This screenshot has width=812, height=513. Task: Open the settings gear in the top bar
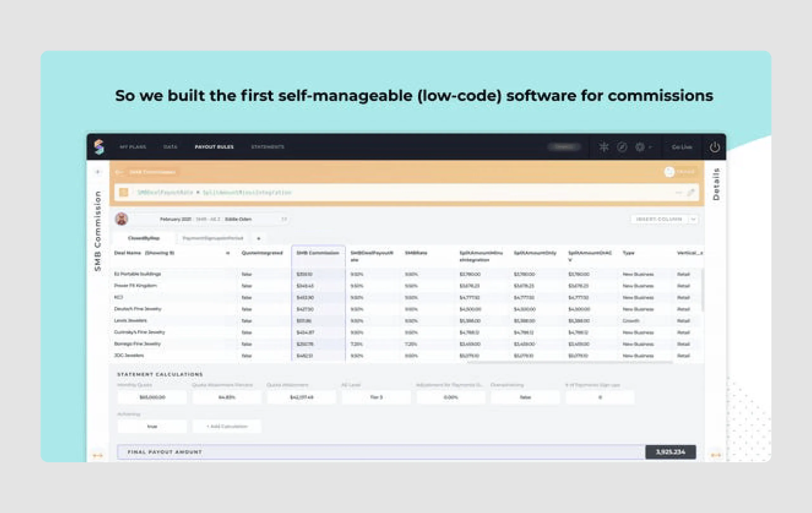(639, 147)
